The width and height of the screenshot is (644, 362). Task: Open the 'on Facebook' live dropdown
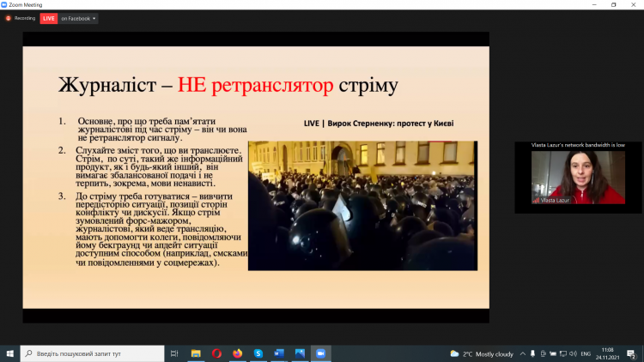(78, 19)
